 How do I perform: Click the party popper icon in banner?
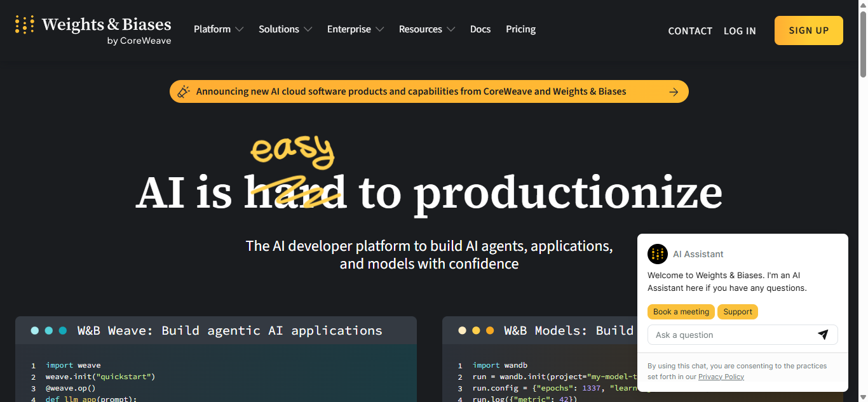click(184, 92)
